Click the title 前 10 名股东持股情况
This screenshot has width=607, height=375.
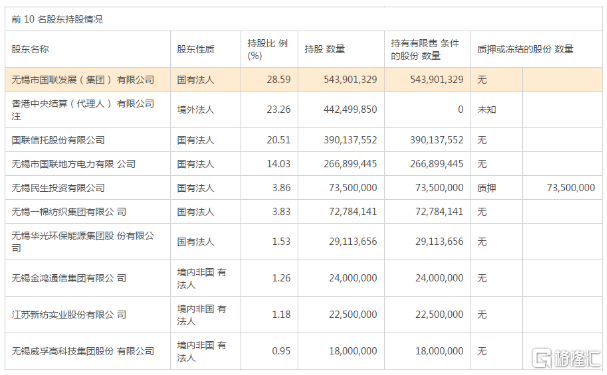click(x=57, y=19)
